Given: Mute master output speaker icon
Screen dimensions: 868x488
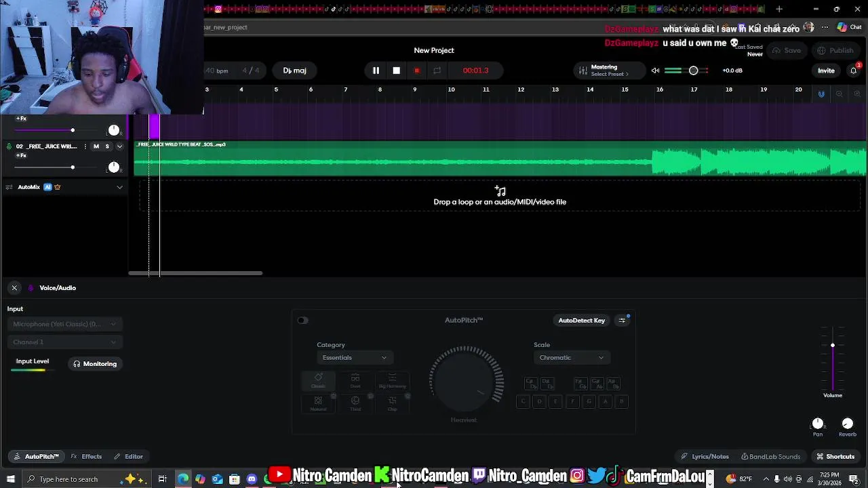Looking at the screenshot, I should click(x=655, y=70).
